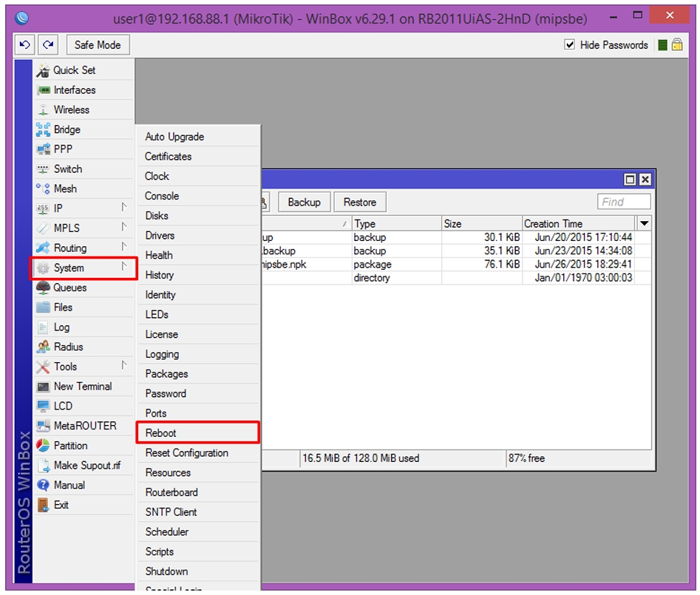Open the Files folder icon
700x595 pixels.
44,307
